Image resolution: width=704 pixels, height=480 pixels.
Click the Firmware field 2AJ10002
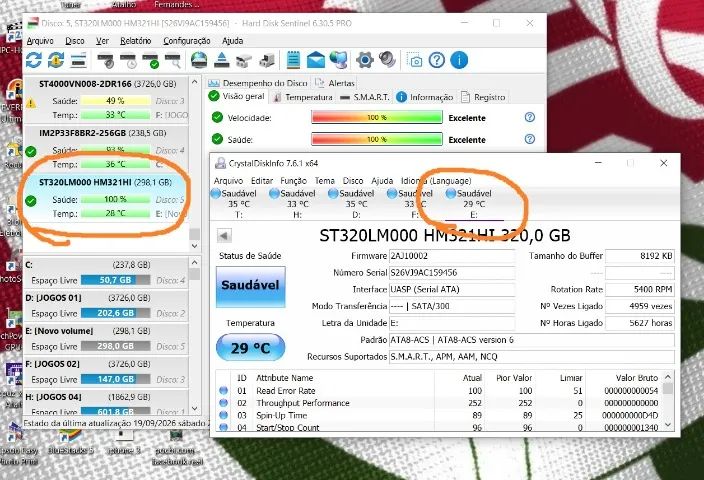pos(452,256)
